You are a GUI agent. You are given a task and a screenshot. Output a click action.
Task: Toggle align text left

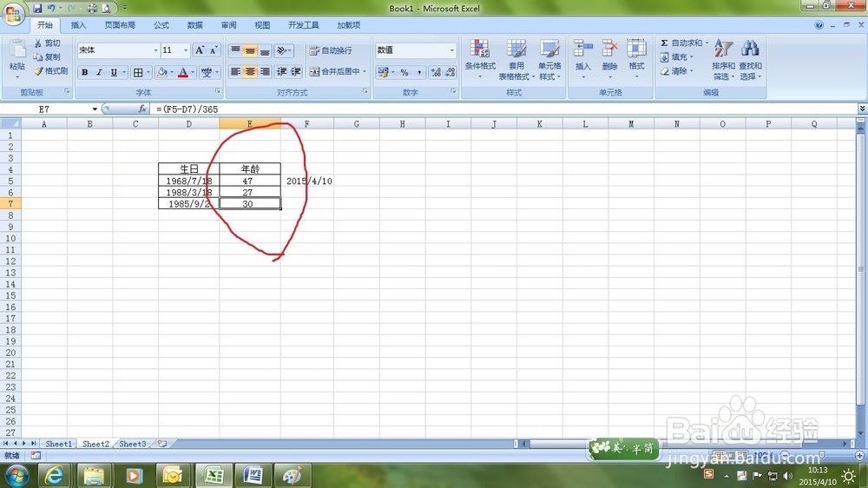coord(235,71)
